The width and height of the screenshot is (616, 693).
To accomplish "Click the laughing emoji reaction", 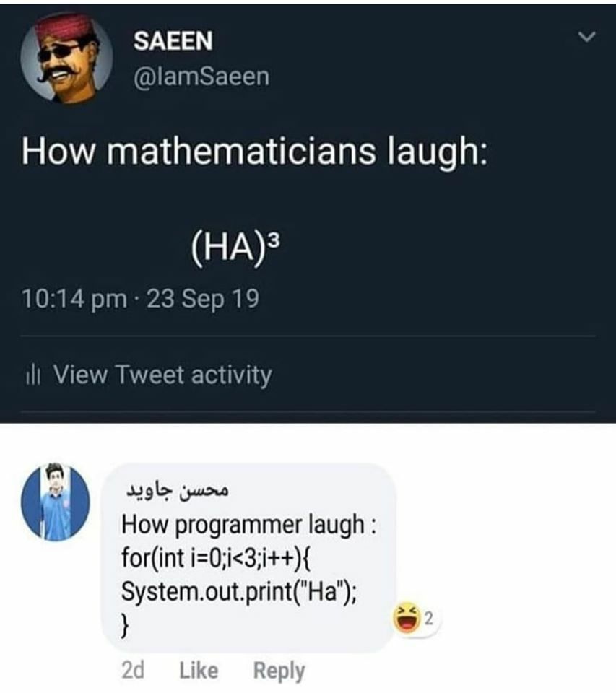I will [407, 617].
